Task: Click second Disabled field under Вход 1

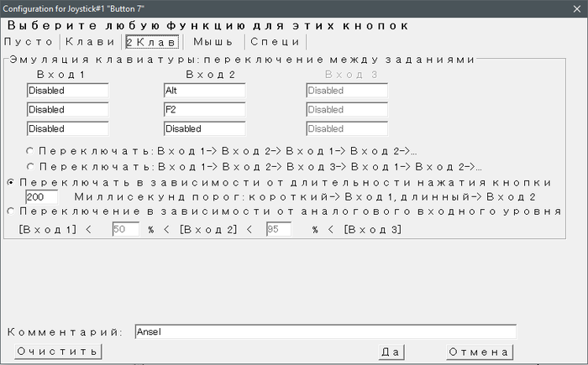Action: (67, 110)
